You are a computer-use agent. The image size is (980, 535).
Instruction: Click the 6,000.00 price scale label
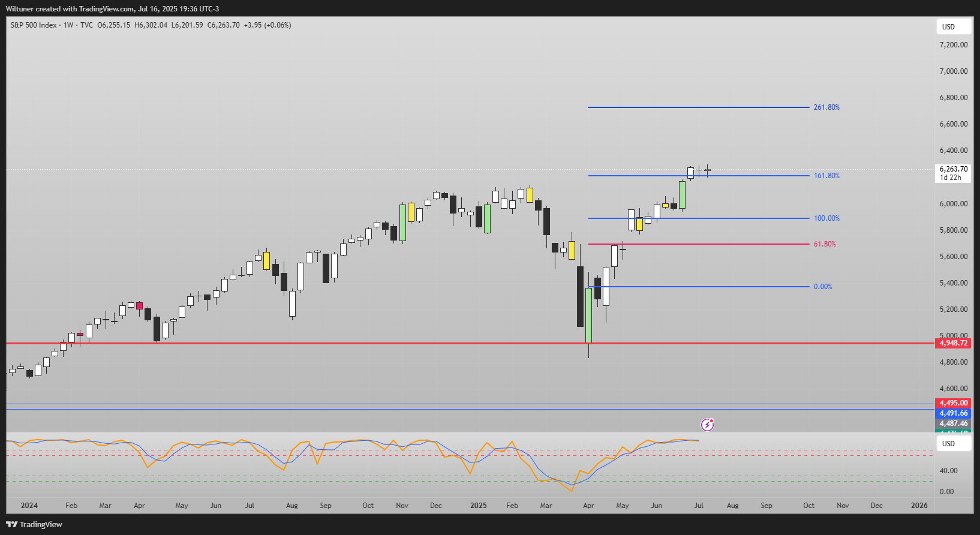tap(954, 204)
